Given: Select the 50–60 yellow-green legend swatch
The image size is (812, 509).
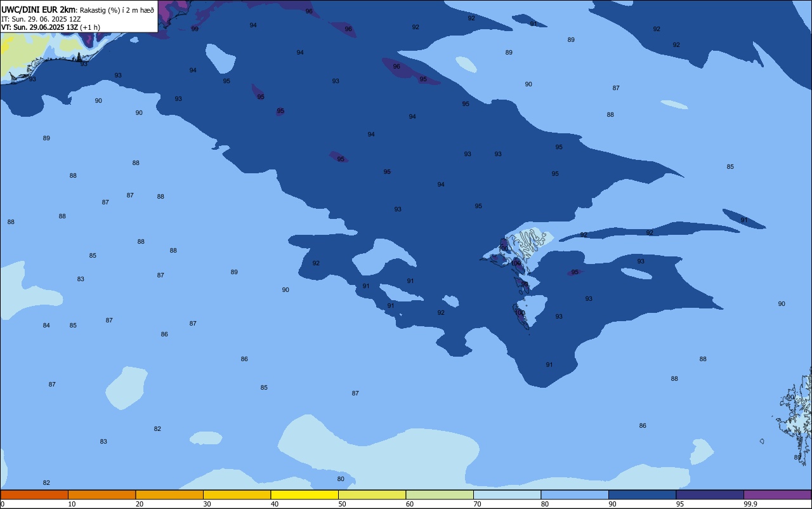Looking at the screenshot, I should [372, 494].
